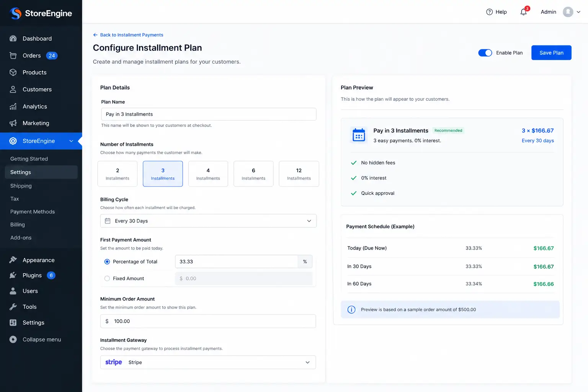Click the Collapse menu arrow icon
The height and width of the screenshot is (392, 588).
click(x=13, y=340)
